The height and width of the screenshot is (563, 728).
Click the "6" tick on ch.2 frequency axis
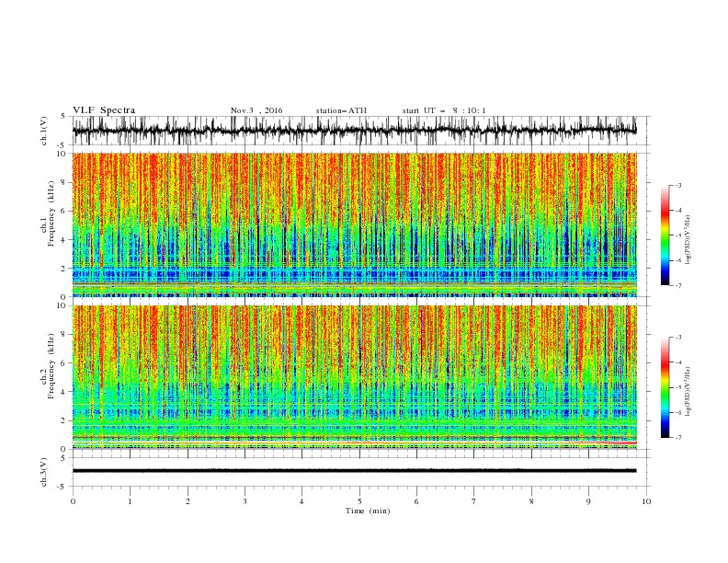(x=63, y=363)
